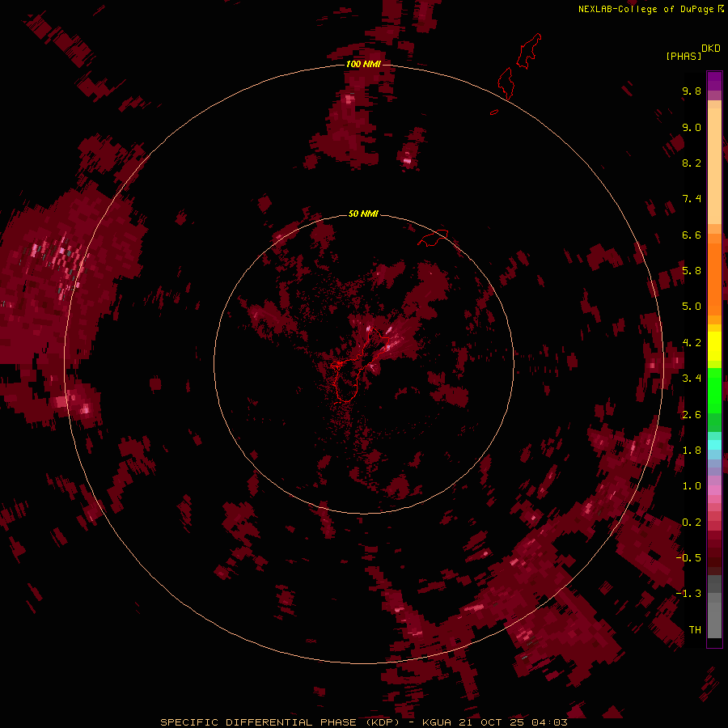Viewport: 728px width, 728px height.
Task: Click the 3.4 scale value
Action: click(x=692, y=379)
